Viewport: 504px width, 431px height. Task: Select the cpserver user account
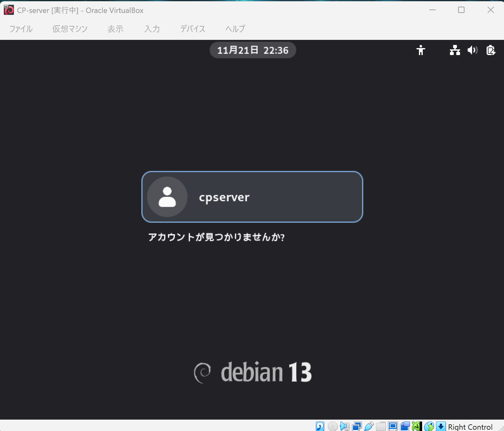point(252,197)
